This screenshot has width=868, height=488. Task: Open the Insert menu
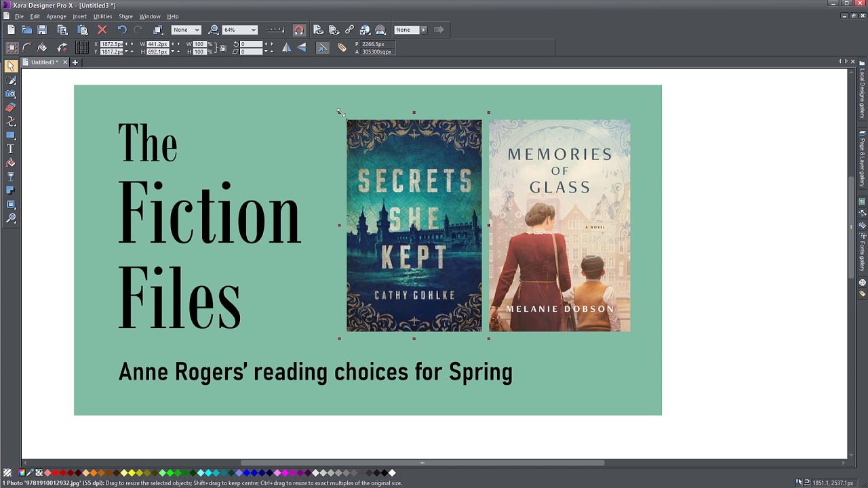point(79,16)
